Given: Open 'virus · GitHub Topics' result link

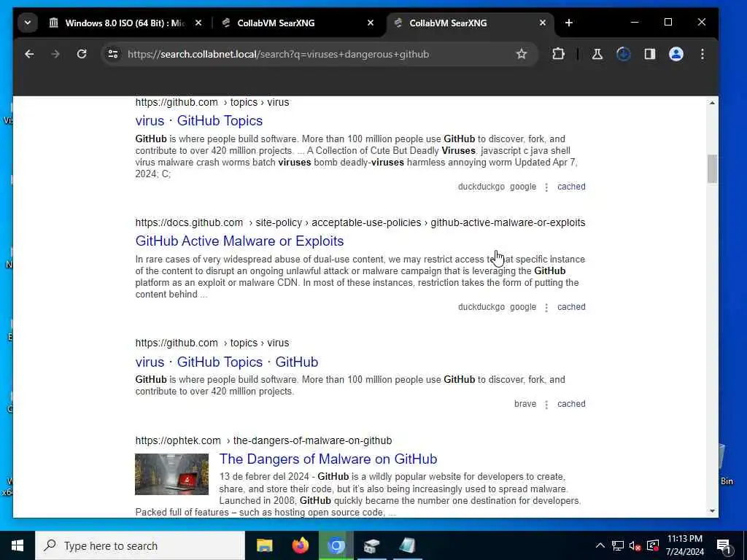Looking at the screenshot, I should click(198, 121).
